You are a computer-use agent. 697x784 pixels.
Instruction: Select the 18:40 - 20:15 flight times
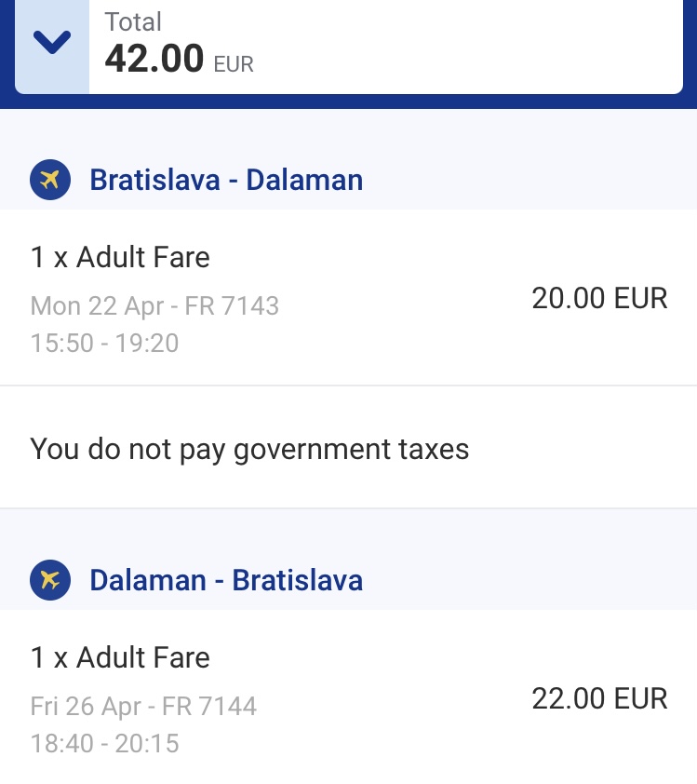[x=104, y=743]
